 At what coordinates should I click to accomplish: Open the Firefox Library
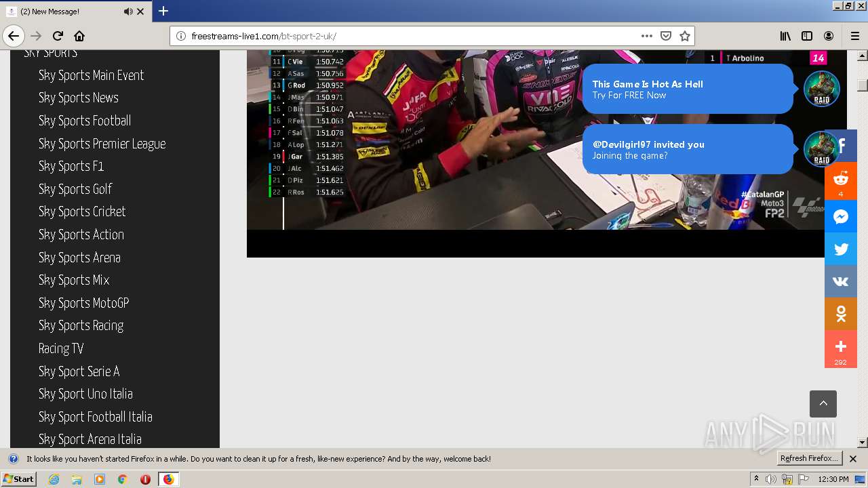[785, 36]
